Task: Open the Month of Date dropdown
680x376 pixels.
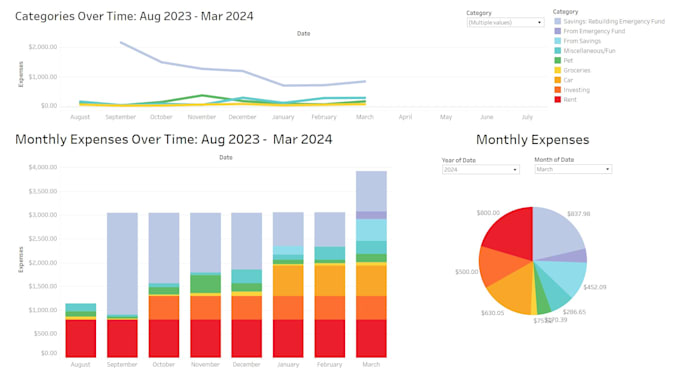Action: (573, 169)
